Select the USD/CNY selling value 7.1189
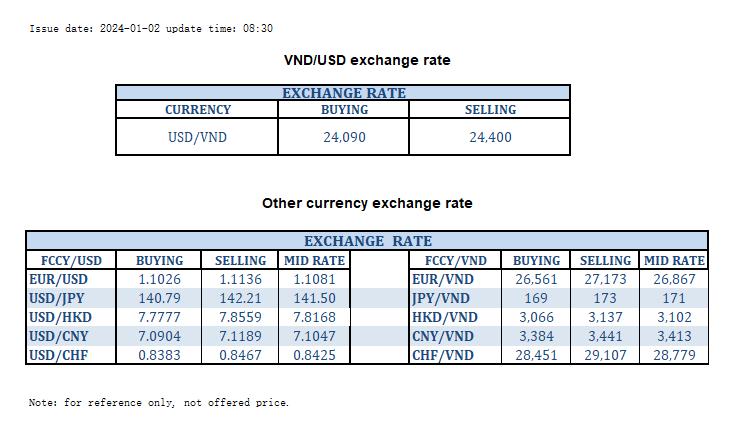The height and width of the screenshot is (431, 731). pos(241,336)
